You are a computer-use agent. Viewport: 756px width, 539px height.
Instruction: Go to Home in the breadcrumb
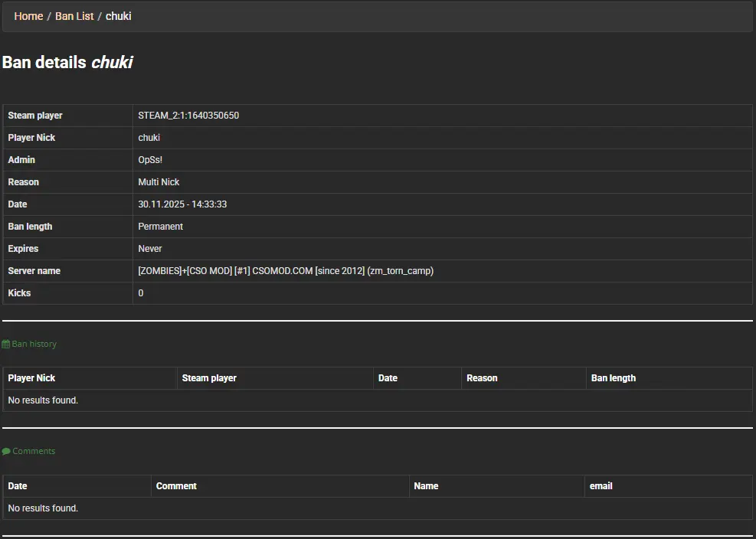28,16
